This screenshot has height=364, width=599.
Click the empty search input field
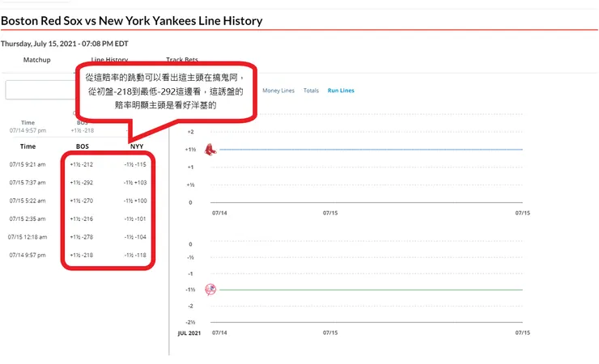point(40,90)
